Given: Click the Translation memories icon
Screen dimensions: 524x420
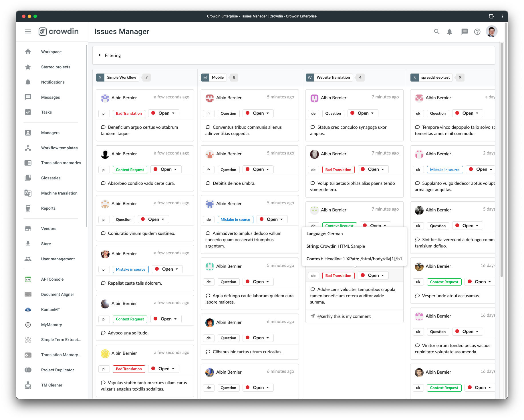Looking at the screenshot, I should coord(28,163).
